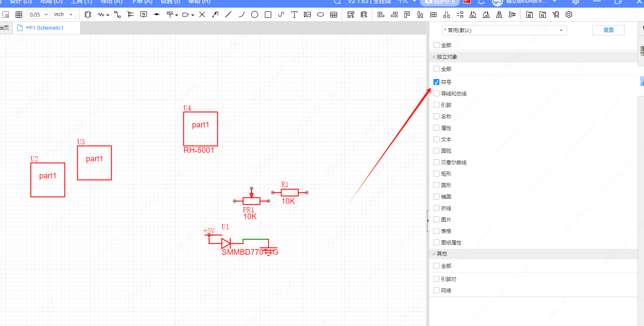The width and height of the screenshot is (644, 326).
Task: Open the 帮助 (H) menu
Action: point(199,2)
